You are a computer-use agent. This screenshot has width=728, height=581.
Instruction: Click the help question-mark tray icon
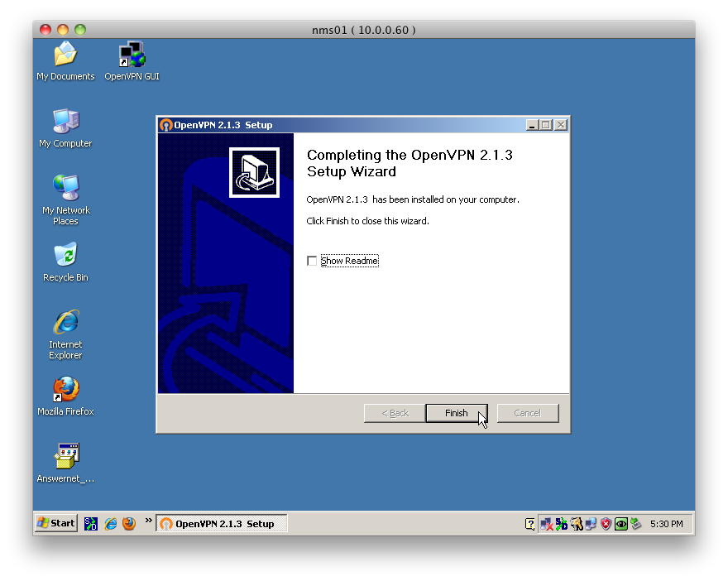tap(529, 525)
